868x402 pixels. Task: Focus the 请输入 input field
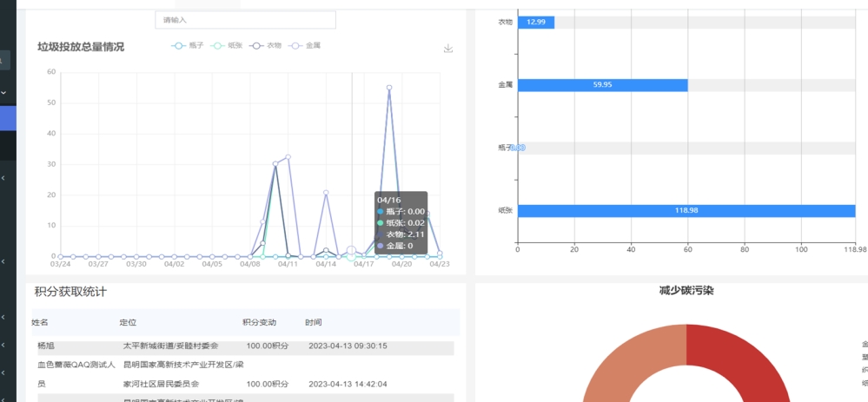tap(245, 20)
